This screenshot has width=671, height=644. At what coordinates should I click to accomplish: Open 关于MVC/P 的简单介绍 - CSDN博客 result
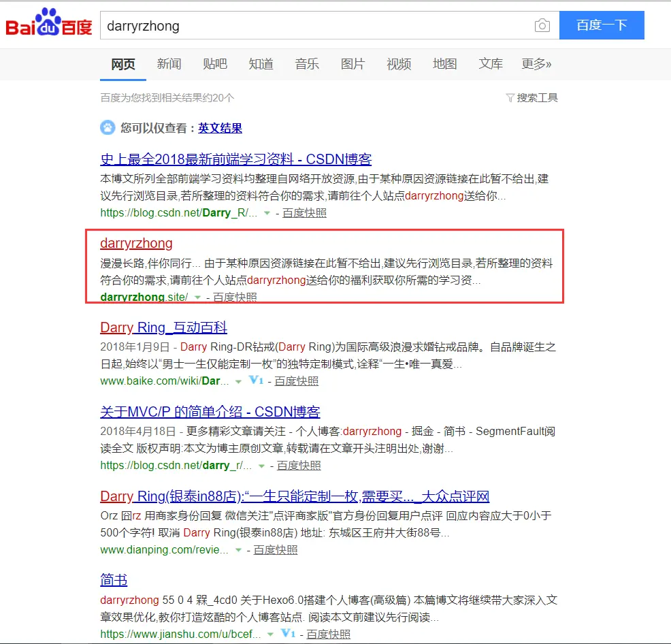point(210,412)
